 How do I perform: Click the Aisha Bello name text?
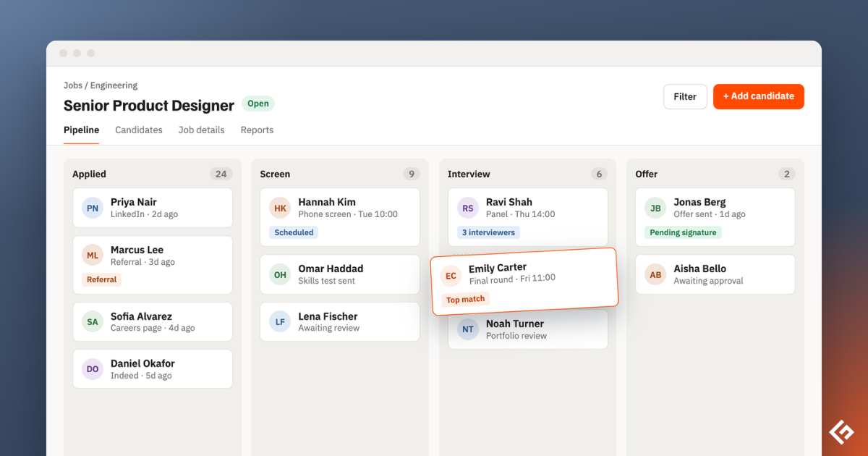coord(700,269)
